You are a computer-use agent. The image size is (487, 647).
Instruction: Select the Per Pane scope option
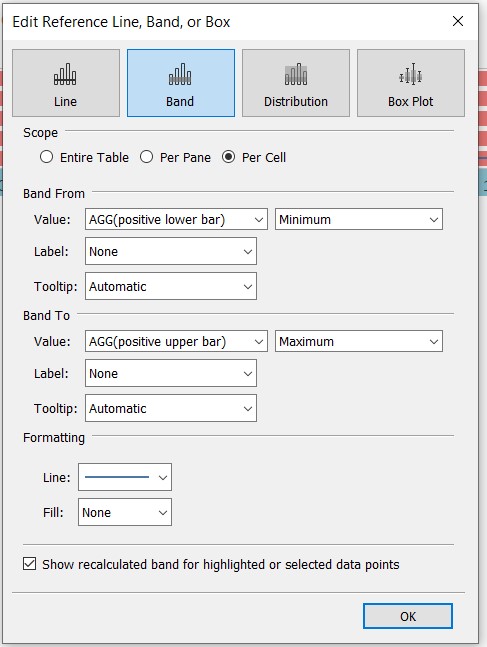click(147, 157)
